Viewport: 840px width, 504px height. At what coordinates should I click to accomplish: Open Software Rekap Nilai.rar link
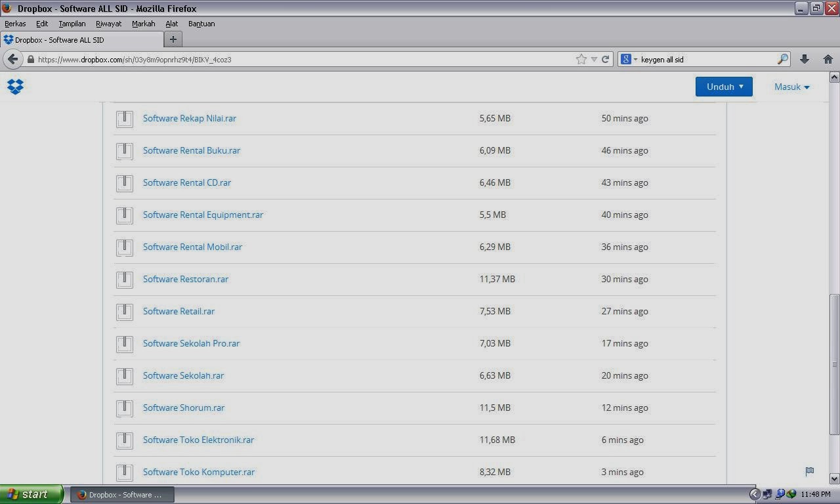[190, 118]
